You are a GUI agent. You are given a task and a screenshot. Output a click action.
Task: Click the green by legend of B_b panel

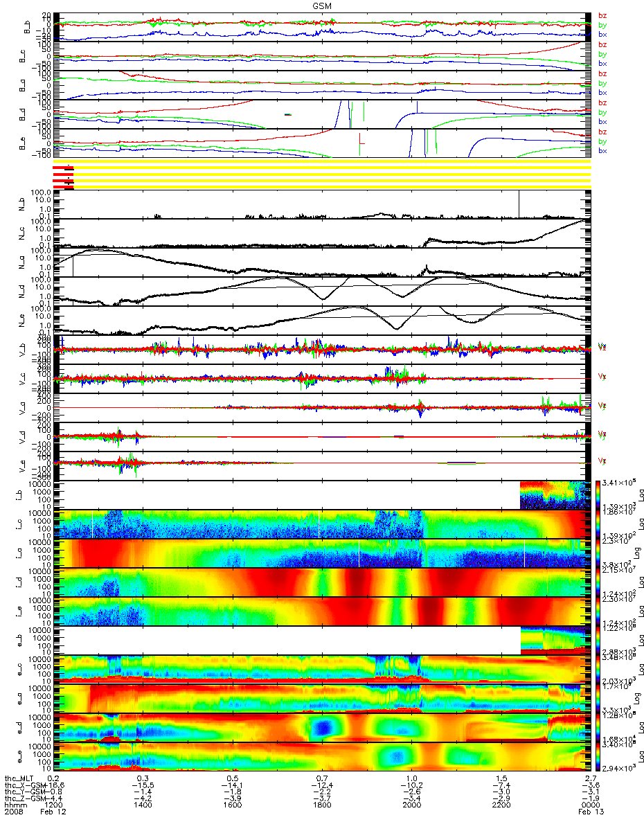coord(602,25)
